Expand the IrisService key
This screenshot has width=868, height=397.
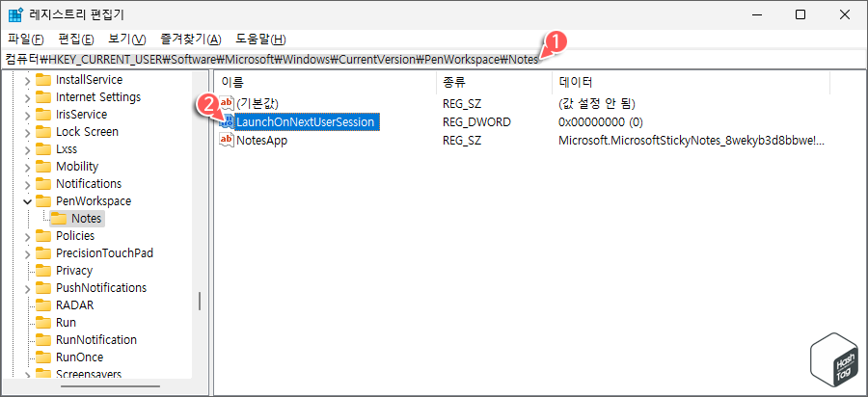(x=28, y=115)
